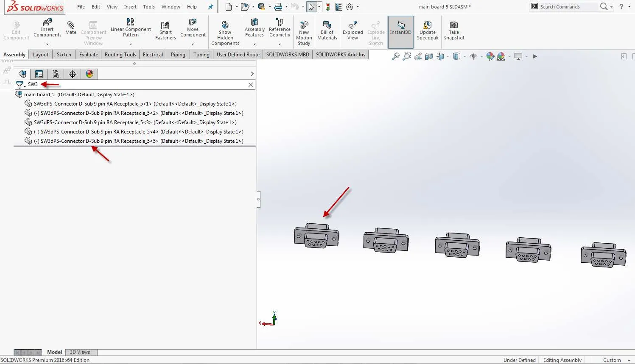Expand Assembly Features dropdown arrow

[x=255, y=44]
